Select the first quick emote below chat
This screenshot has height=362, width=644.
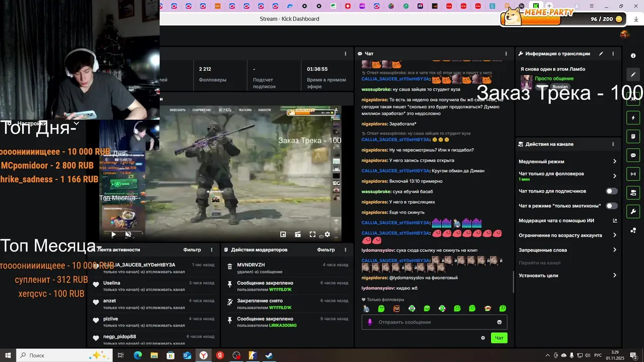pyautogui.click(x=366, y=308)
